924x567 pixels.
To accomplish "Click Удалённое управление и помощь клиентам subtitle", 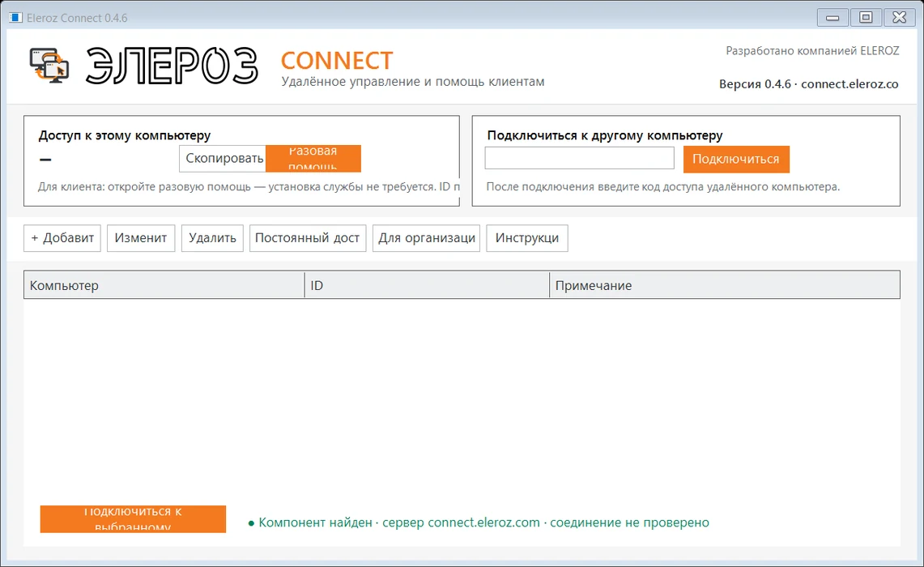I will 412,82.
